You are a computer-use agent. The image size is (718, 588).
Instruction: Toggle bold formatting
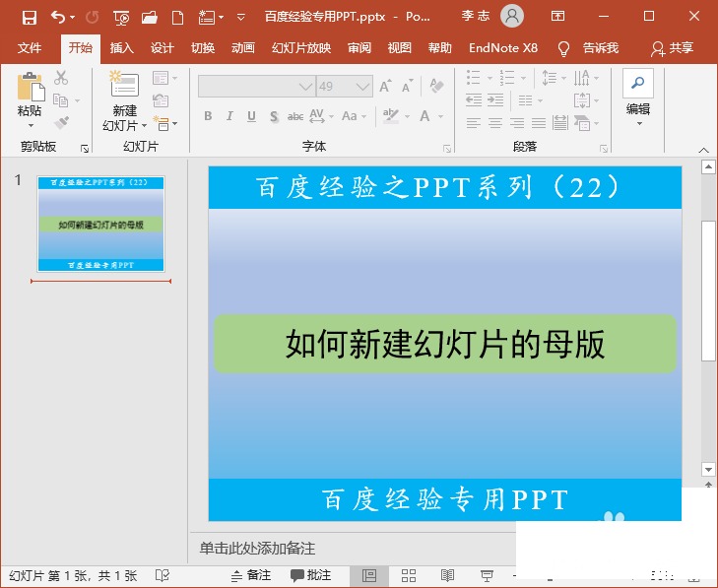point(208,116)
